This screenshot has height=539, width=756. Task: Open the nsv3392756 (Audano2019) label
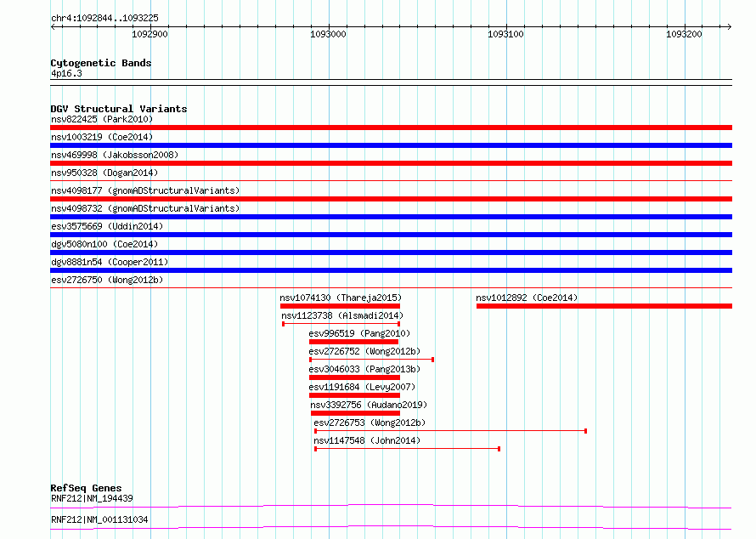pos(369,405)
